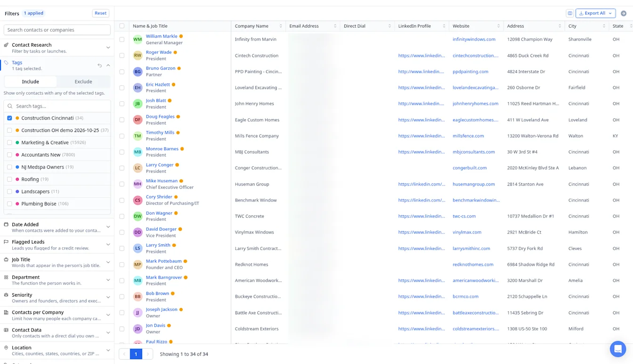The height and width of the screenshot is (364, 633).
Task: Sort by Direct Dial column arrows
Action: tap(390, 26)
